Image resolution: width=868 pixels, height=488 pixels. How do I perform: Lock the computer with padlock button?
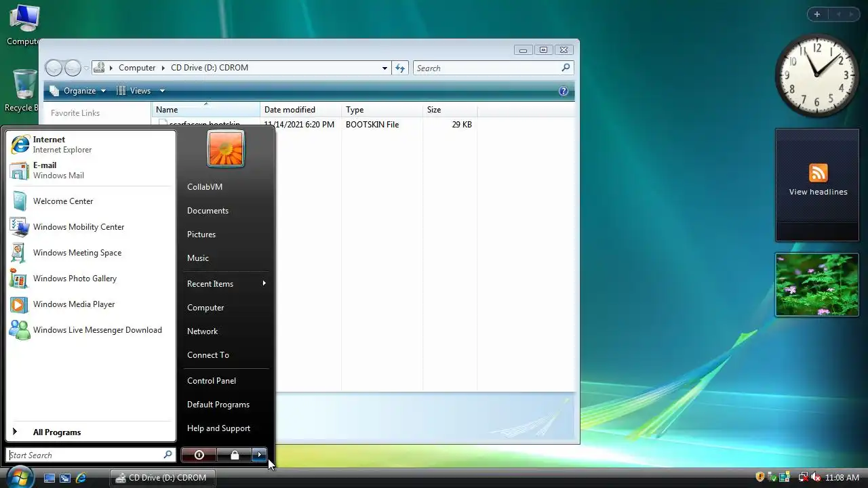(x=234, y=455)
